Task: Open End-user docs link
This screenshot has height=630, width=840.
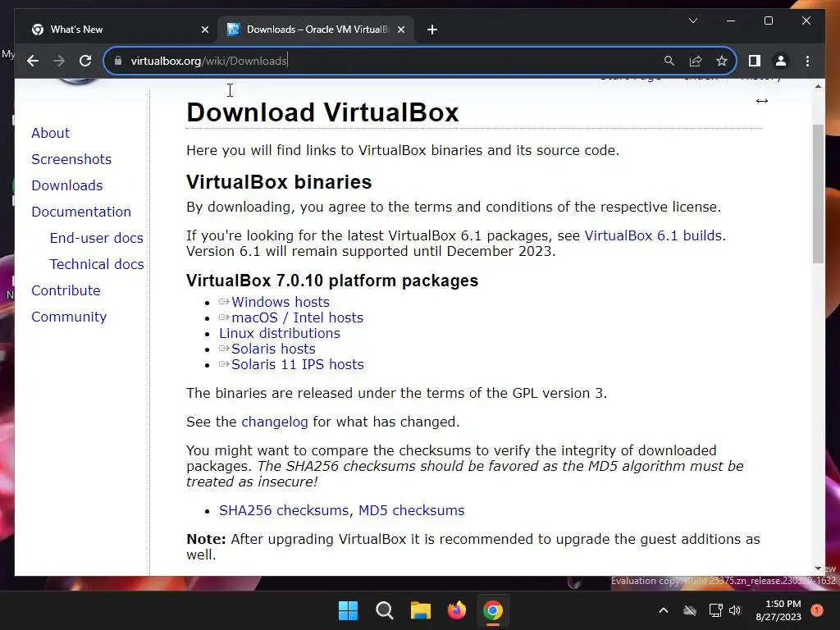Action: [x=97, y=238]
